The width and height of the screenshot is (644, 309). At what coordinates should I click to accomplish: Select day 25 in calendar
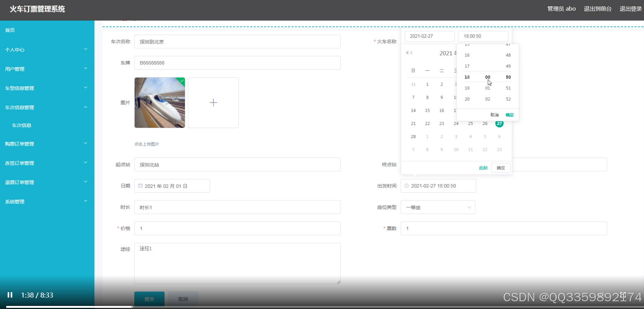471,124
